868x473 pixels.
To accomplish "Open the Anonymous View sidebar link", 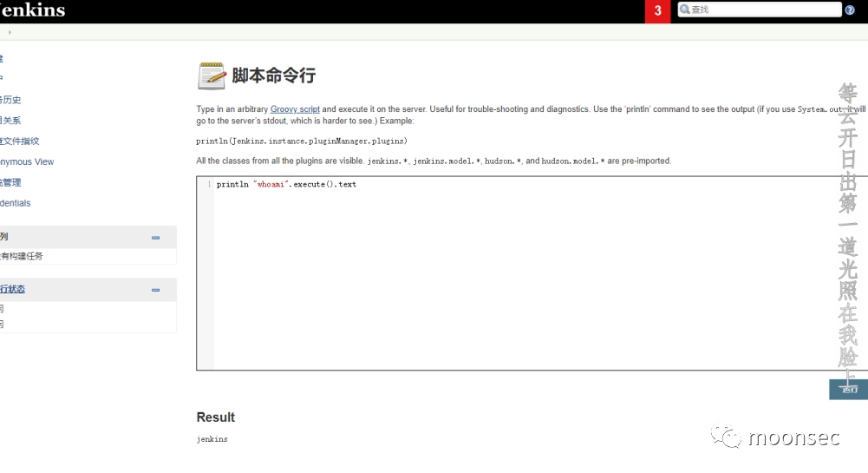I will 27,161.
